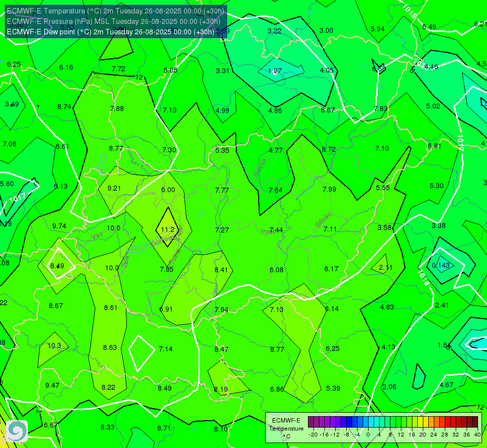
Task: Click the 8.63 grid value
Action: 110,347
